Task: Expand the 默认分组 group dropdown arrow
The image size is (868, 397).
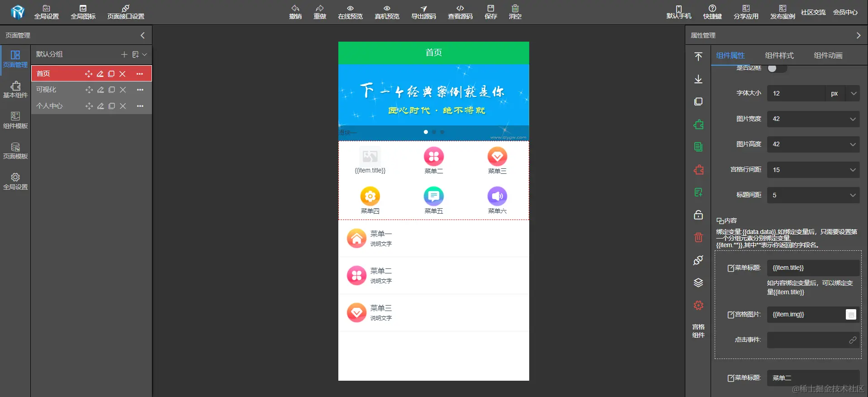Action: pyautogui.click(x=144, y=54)
